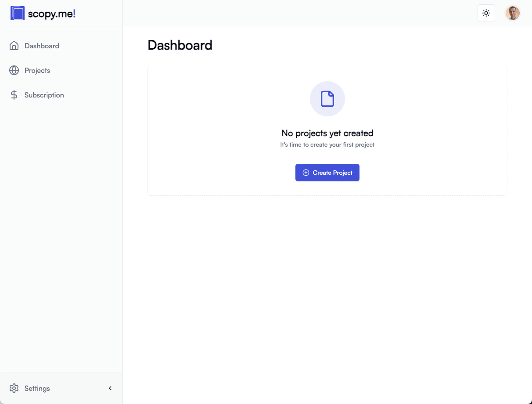Click "It's time to create your first project"
Image resolution: width=532 pixels, height=404 pixels.
click(327, 144)
